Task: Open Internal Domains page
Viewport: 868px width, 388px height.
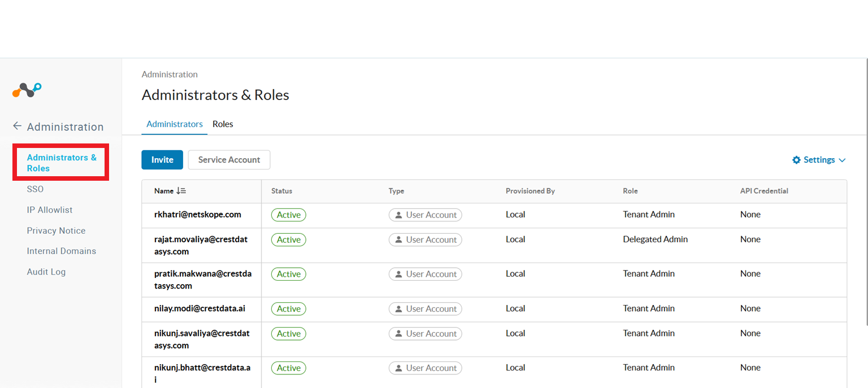Action: pos(62,251)
